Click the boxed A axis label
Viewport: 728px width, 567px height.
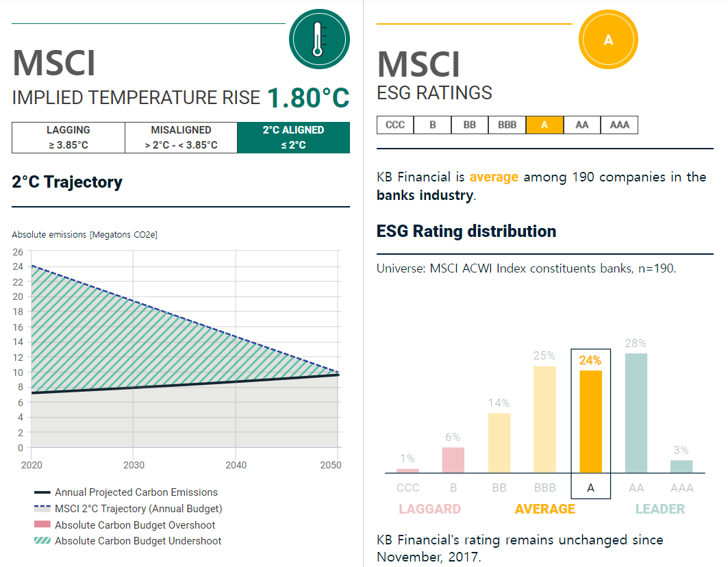[x=590, y=488]
